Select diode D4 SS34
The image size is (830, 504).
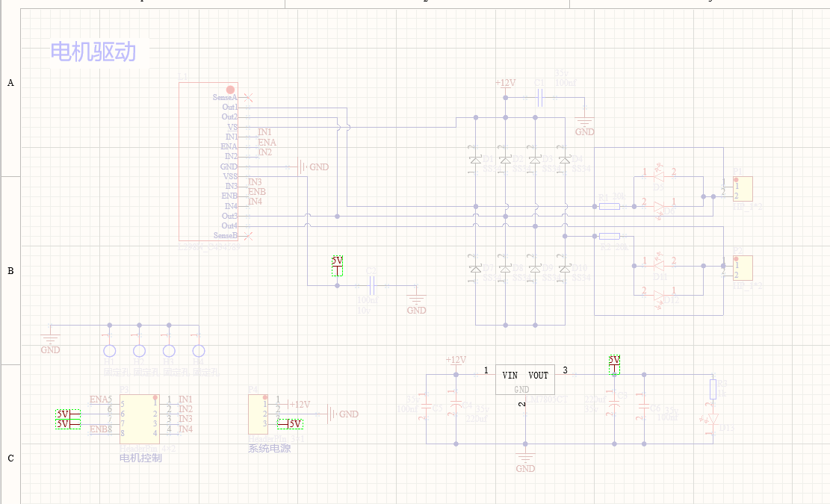565,160
